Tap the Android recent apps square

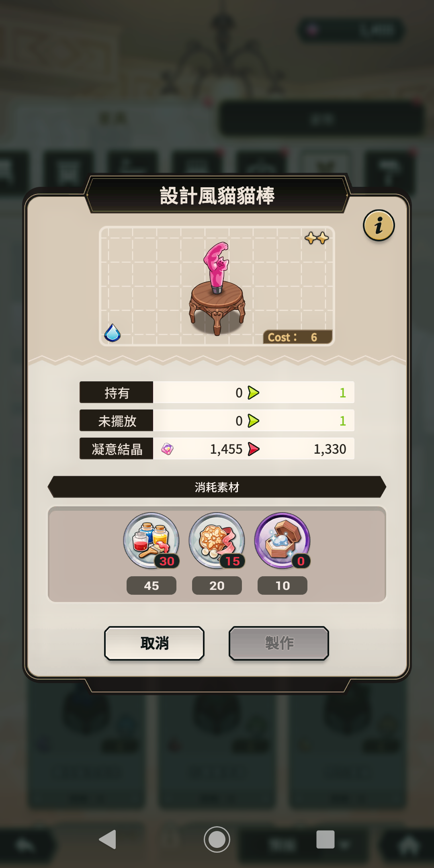click(x=325, y=839)
